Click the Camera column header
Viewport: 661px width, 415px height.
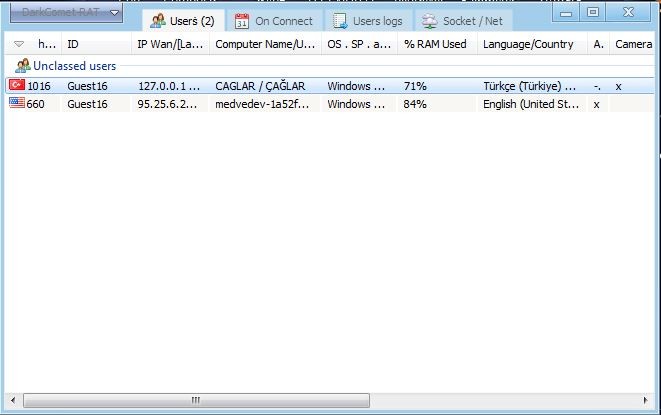[x=633, y=44]
